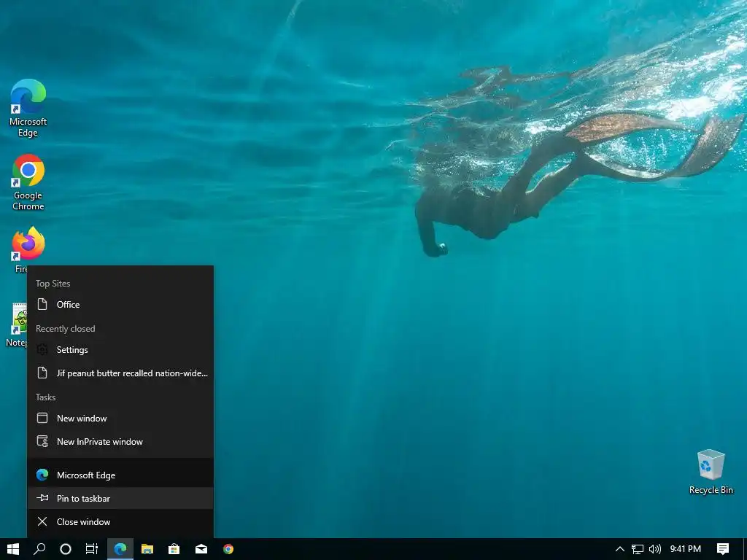Screen dimensions: 747x560
Task: Open network status tray icon
Action: tap(638, 549)
